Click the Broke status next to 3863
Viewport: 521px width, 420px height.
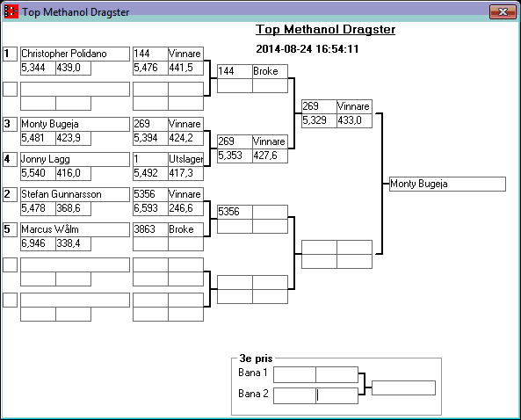185,229
